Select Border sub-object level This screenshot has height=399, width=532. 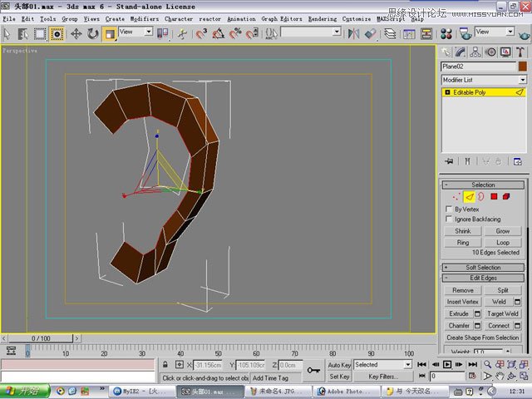(481, 196)
